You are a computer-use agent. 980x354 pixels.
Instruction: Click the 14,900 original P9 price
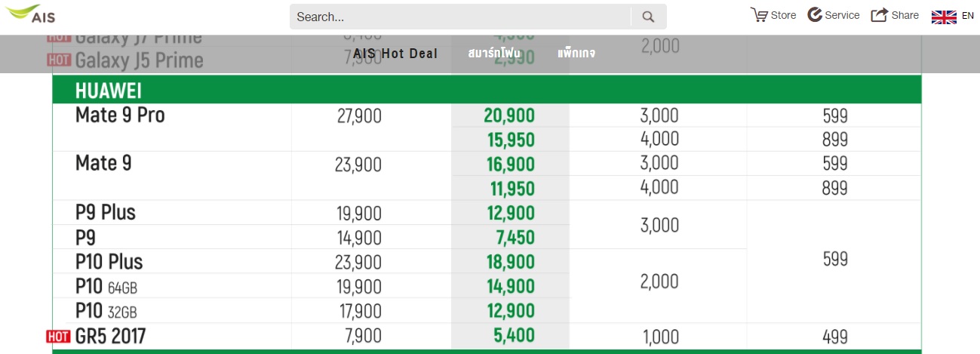(359, 239)
